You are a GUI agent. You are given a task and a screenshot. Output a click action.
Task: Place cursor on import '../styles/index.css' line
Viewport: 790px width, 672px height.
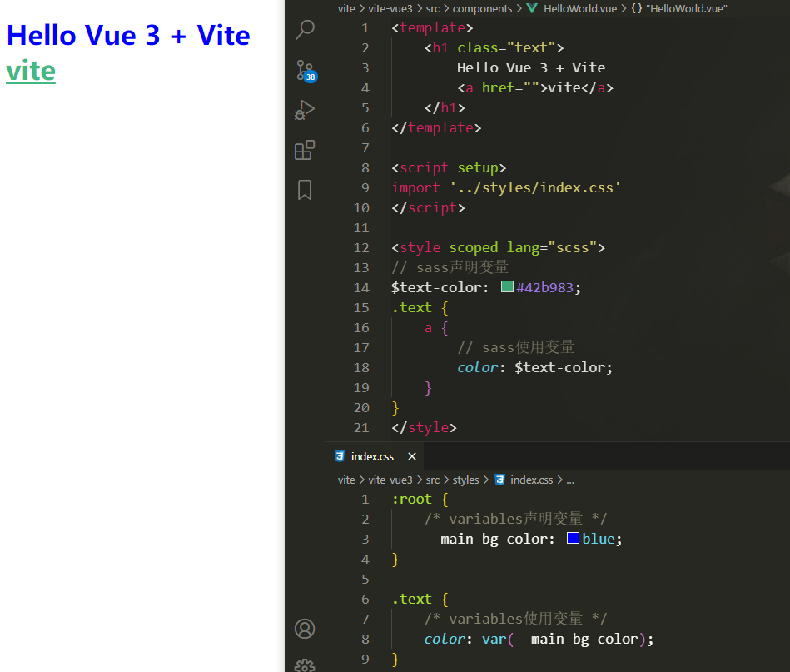(506, 187)
